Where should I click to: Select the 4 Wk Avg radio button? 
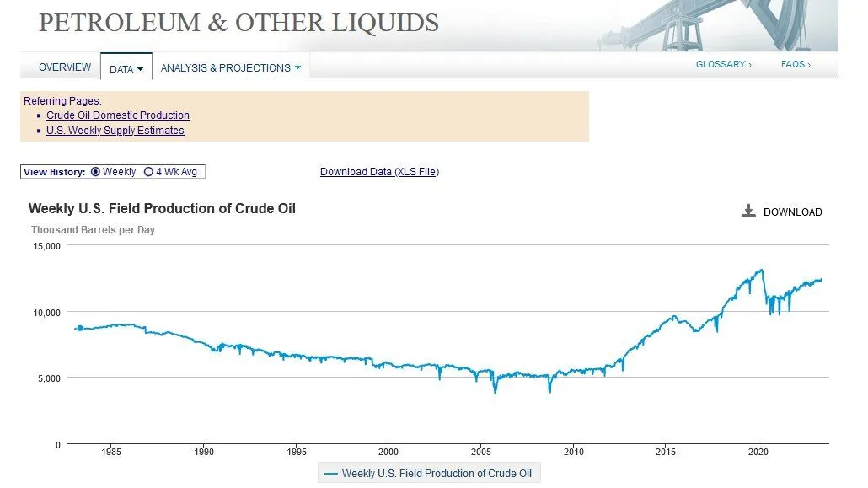[147, 171]
